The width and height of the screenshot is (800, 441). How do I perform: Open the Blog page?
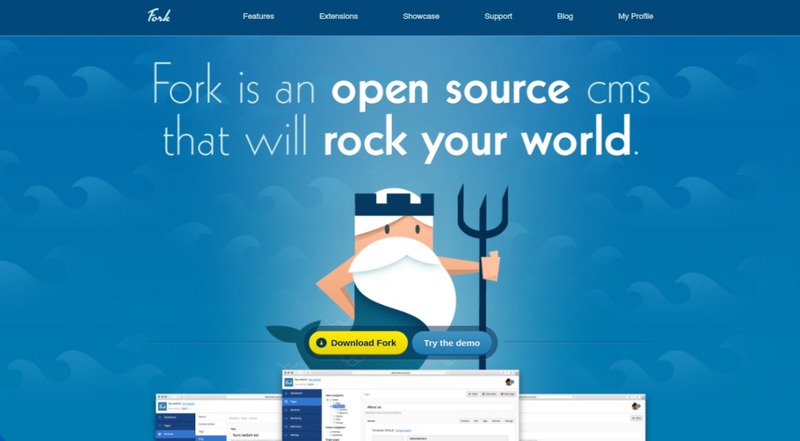pos(565,16)
